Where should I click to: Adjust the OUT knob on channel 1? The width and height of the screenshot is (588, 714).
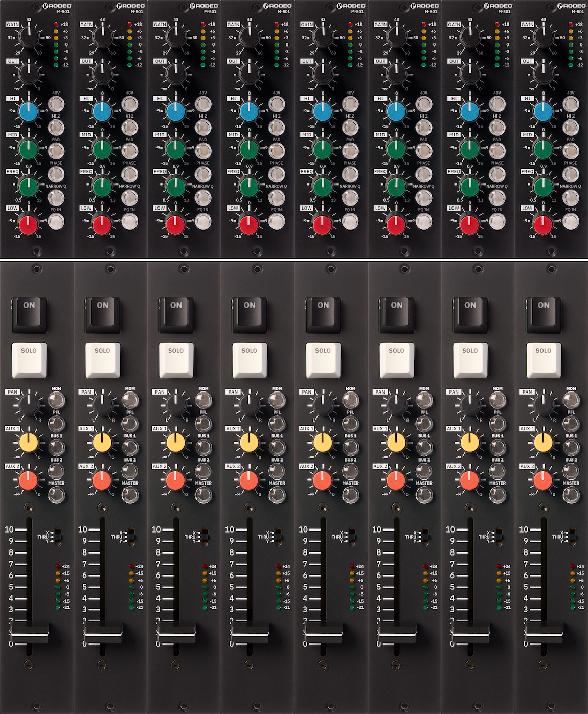coord(29,75)
